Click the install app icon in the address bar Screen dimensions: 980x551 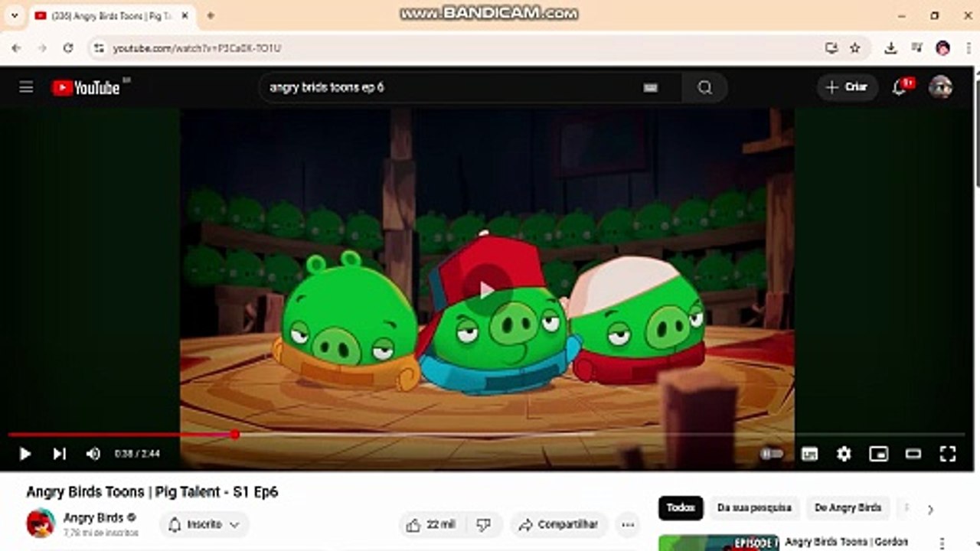[x=831, y=48]
